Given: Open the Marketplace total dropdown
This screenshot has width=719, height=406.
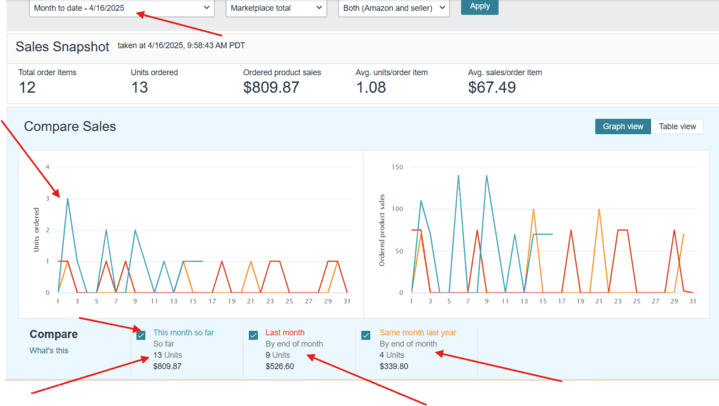Looking at the screenshot, I should [276, 8].
